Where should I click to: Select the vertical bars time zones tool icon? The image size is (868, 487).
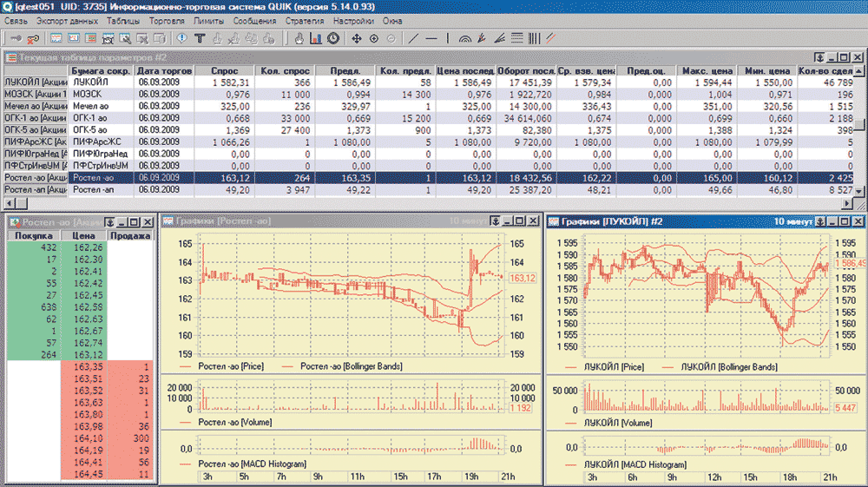pyautogui.click(x=534, y=39)
